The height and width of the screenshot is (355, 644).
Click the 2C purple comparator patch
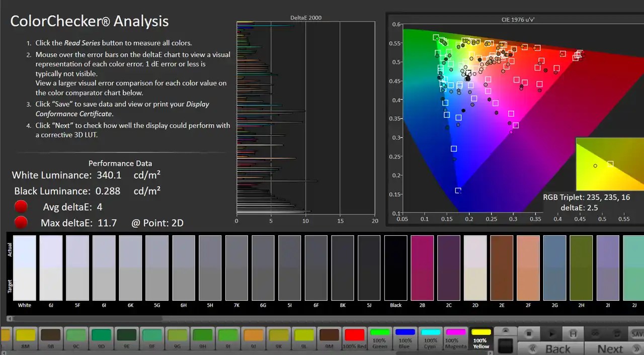[x=449, y=268]
